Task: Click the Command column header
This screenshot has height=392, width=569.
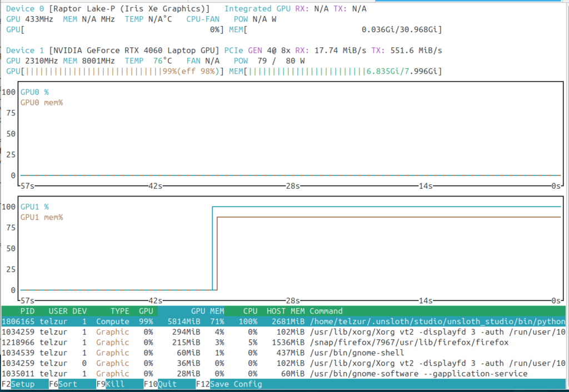Action: click(x=326, y=311)
